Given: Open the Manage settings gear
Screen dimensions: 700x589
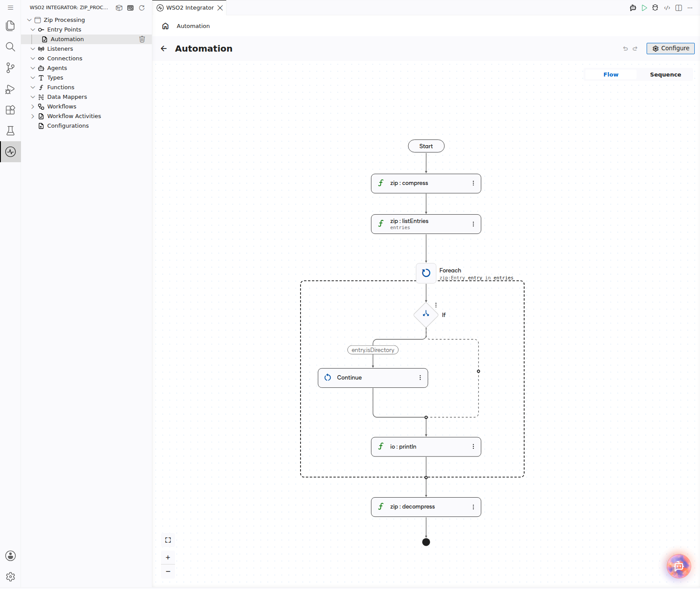Looking at the screenshot, I should point(10,577).
